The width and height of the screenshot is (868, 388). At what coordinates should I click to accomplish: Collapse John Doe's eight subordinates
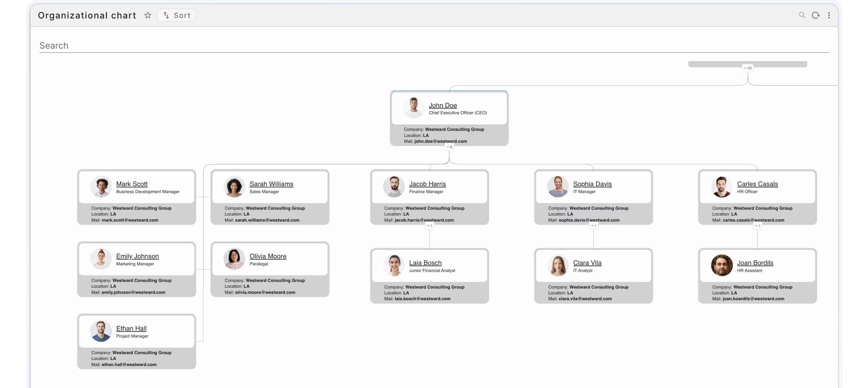tap(449, 147)
